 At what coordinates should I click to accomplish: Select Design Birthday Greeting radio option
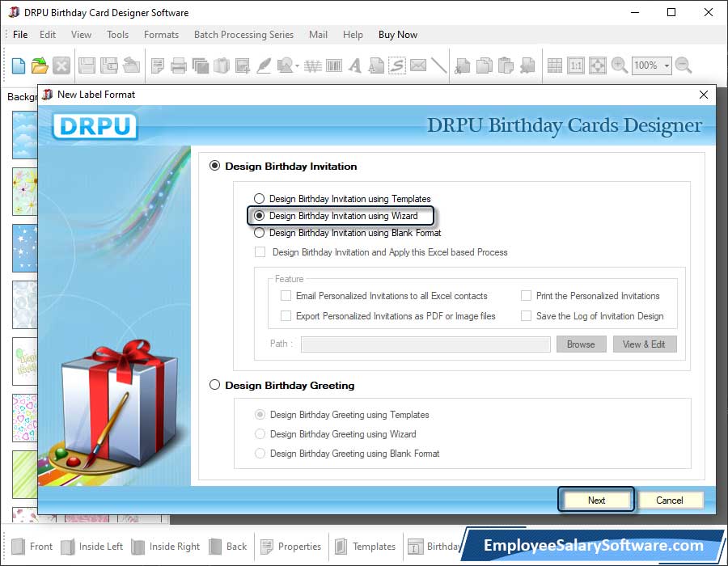click(215, 386)
